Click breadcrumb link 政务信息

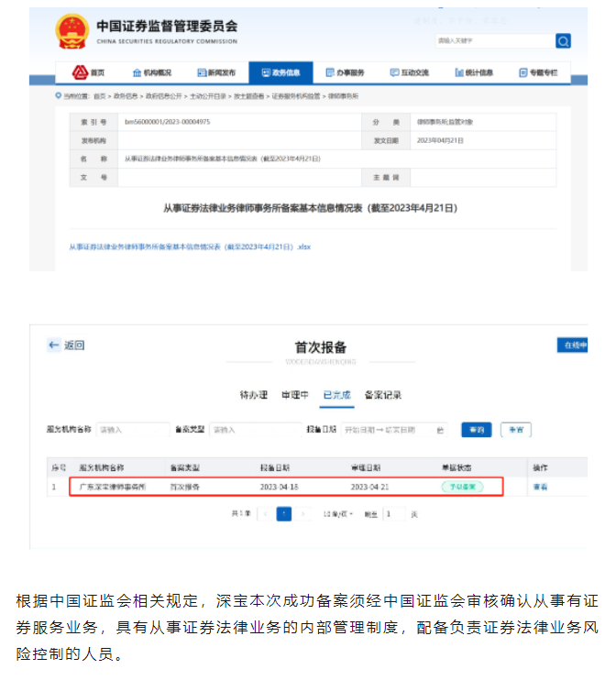126,96
